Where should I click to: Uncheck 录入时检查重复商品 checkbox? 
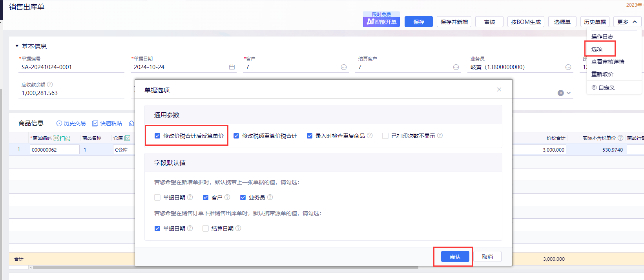click(x=310, y=136)
